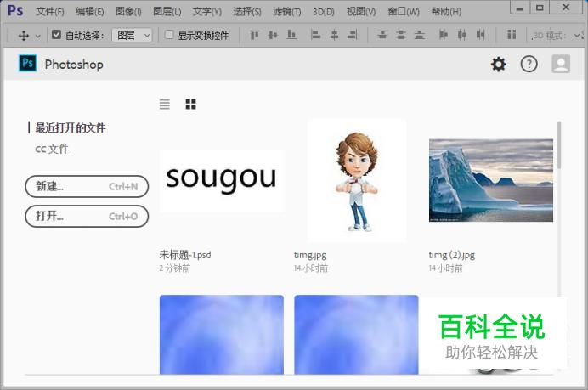The image size is (588, 390).
Task: Click the user account avatar icon
Action: (x=561, y=64)
